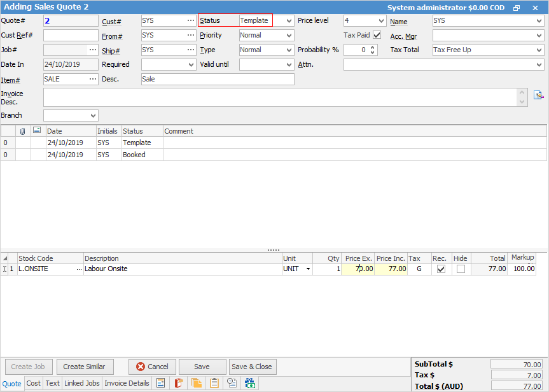Click the Save & Close button
Screen dimensions: 549x392
pyautogui.click(x=252, y=367)
